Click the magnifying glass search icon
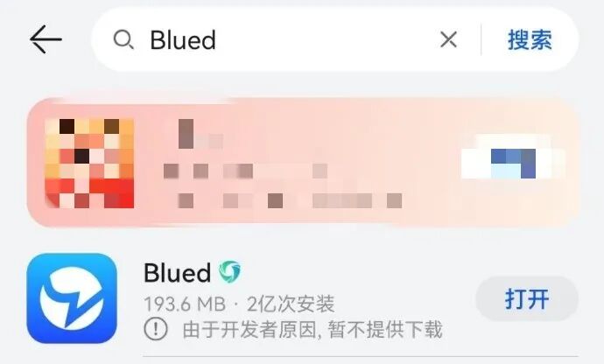The width and height of the screenshot is (604, 364). (x=123, y=39)
